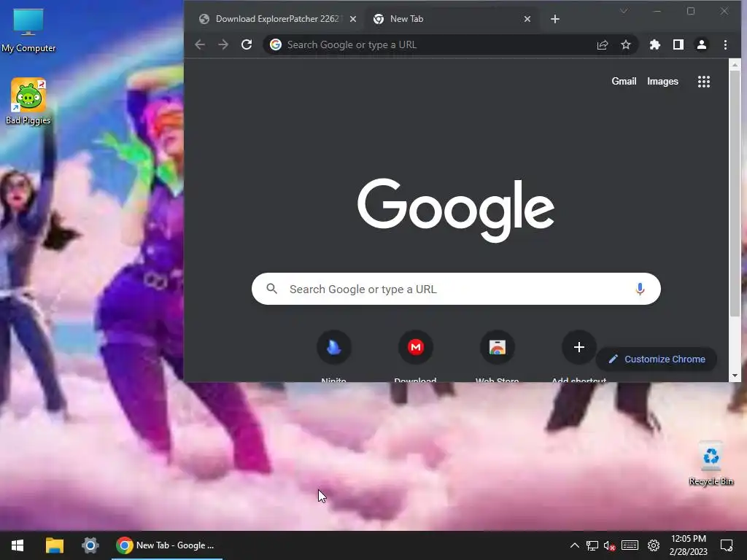The width and height of the screenshot is (747, 560).
Task: Show hidden system tray icons
Action: (x=575, y=545)
